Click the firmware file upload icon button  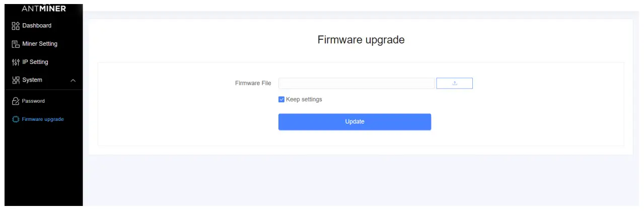454,83
